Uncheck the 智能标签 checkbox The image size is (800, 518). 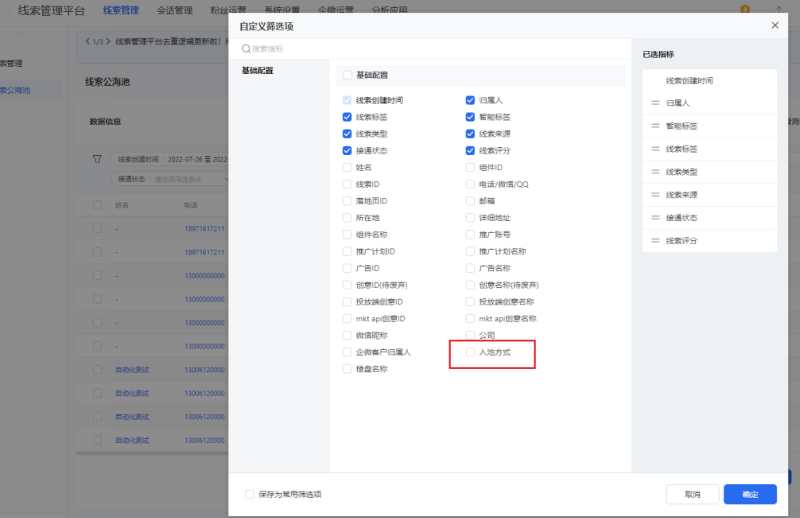[x=470, y=117]
